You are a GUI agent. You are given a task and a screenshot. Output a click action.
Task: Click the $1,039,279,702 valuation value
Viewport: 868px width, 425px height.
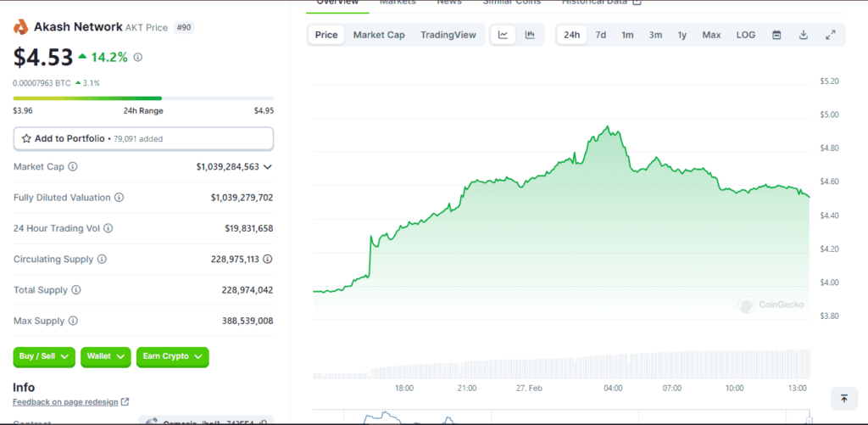242,198
